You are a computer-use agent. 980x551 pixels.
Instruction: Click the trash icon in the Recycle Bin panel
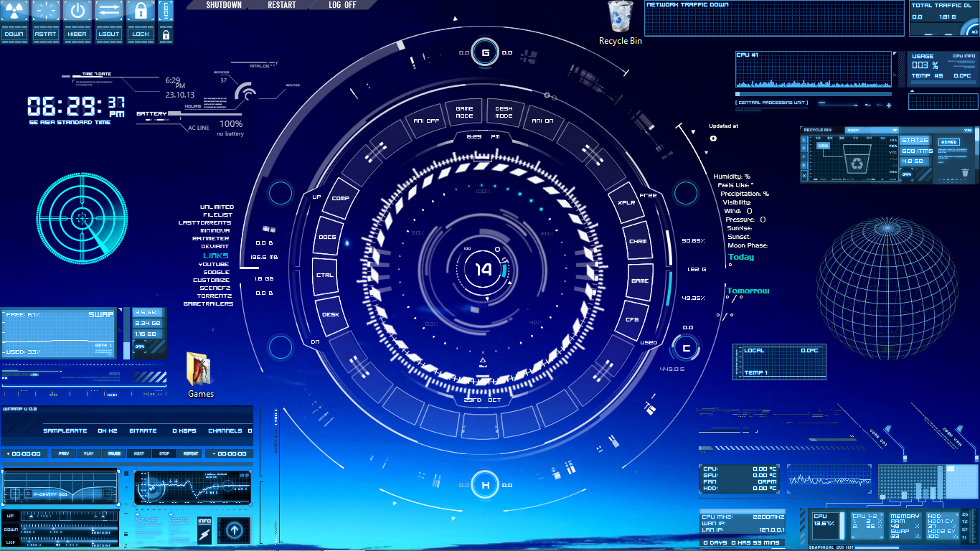(x=966, y=171)
